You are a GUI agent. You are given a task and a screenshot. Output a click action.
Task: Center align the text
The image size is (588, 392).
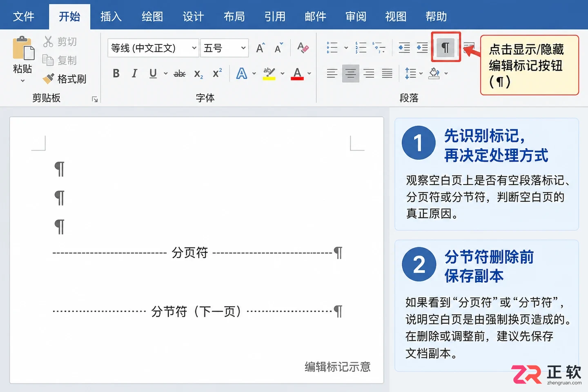[x=350, y=73]
